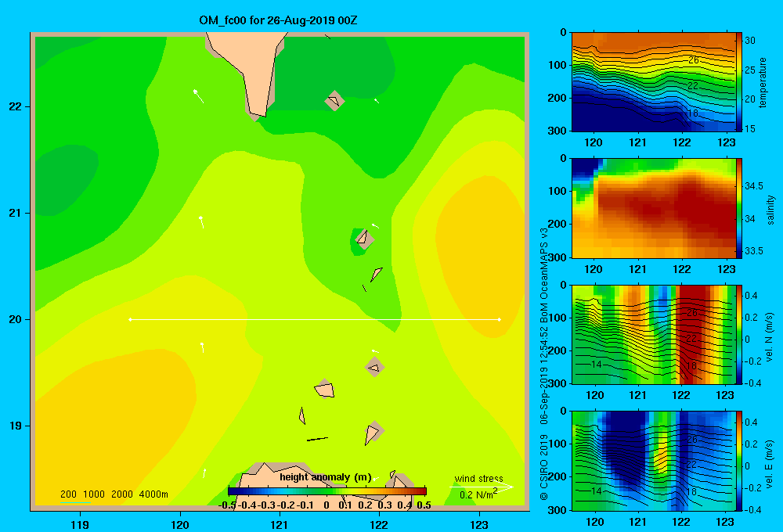
Task: Click contour label 18 in temperature panel
Action: pos(692,113)
